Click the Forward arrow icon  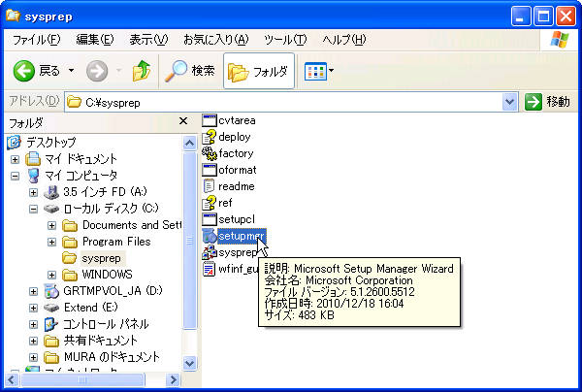pos(97,71)
